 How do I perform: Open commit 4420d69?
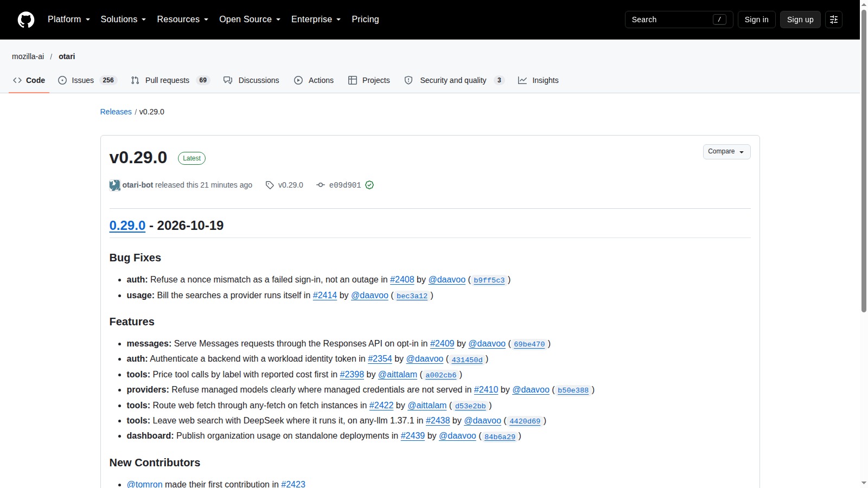pos(525,421)
